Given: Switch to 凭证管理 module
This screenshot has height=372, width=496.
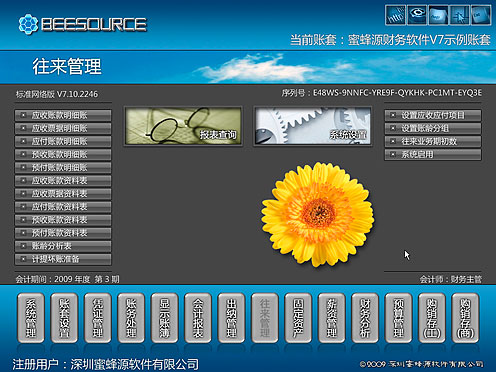Looking at the screenshot, I should pos(98,318).
